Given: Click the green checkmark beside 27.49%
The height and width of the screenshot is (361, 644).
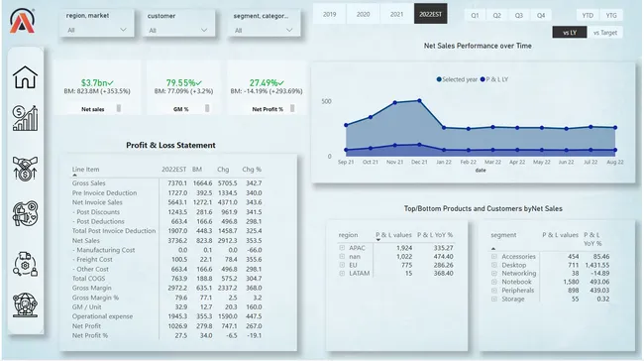Looking at the screenshot, I should (281, 83).
